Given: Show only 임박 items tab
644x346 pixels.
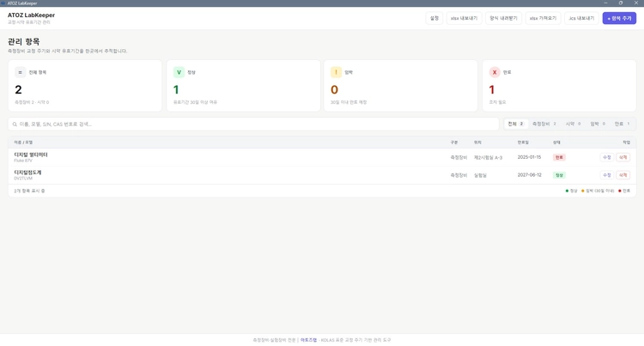Looking at the screenshot, I should point(598,124).
